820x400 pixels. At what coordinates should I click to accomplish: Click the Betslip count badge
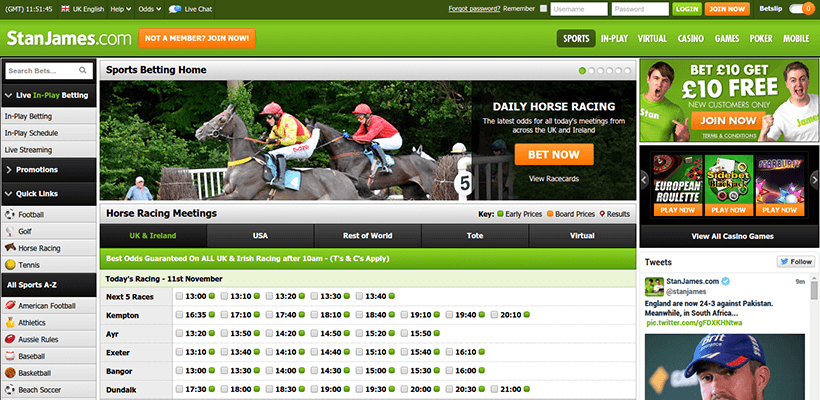[x=808, y=9]
